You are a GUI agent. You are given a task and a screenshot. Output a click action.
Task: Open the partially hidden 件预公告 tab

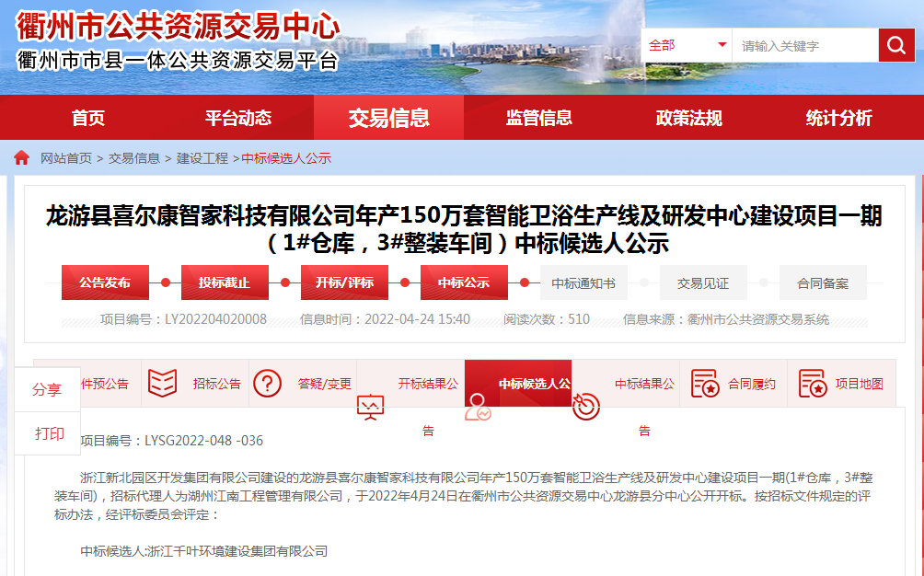coord(105,384)
